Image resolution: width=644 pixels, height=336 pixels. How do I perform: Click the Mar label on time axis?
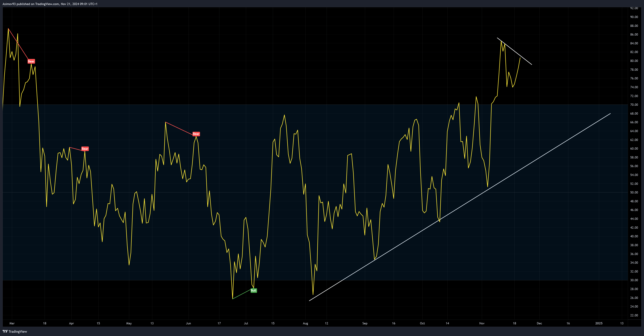tap(12, 323)
